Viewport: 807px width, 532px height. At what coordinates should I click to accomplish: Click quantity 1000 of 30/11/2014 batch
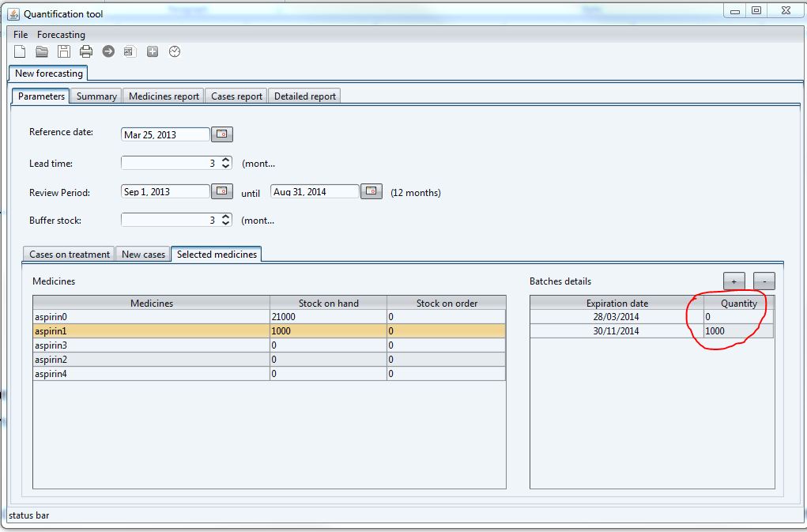(738, 331)
